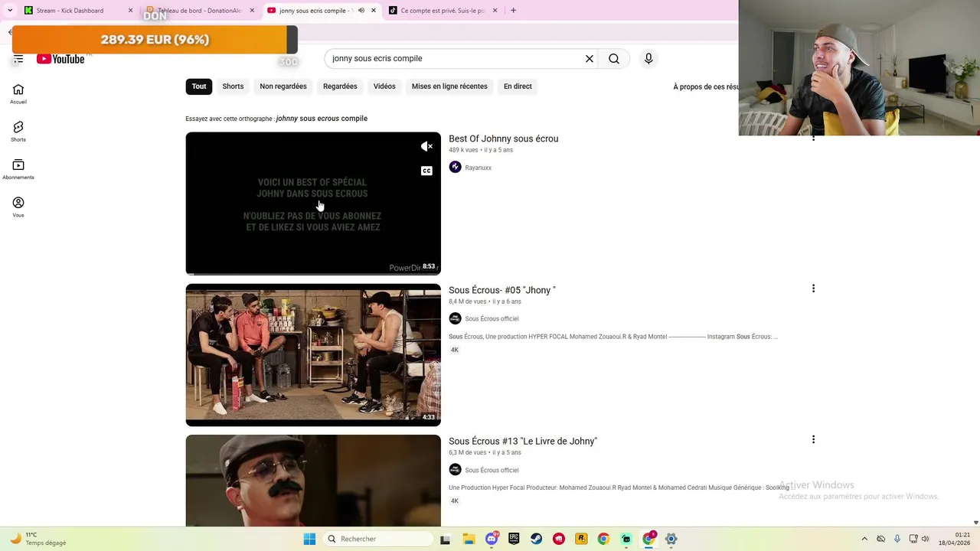Image resolution: width=980 pixels, height=551 pixels.
Task: Select the Non regardées filter chip
Action: [x=283, y=86]
